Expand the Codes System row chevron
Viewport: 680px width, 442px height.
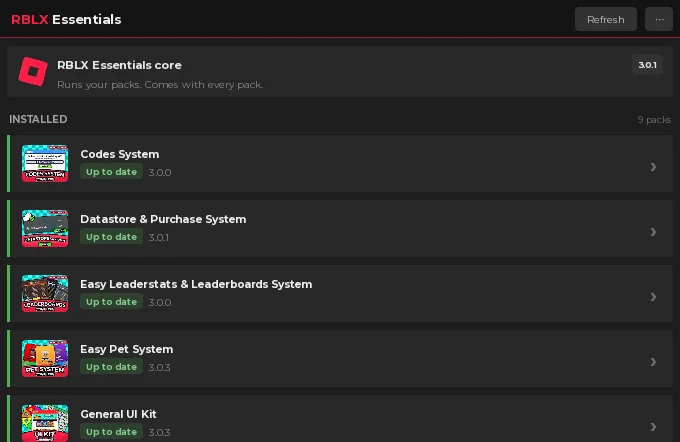653,167
